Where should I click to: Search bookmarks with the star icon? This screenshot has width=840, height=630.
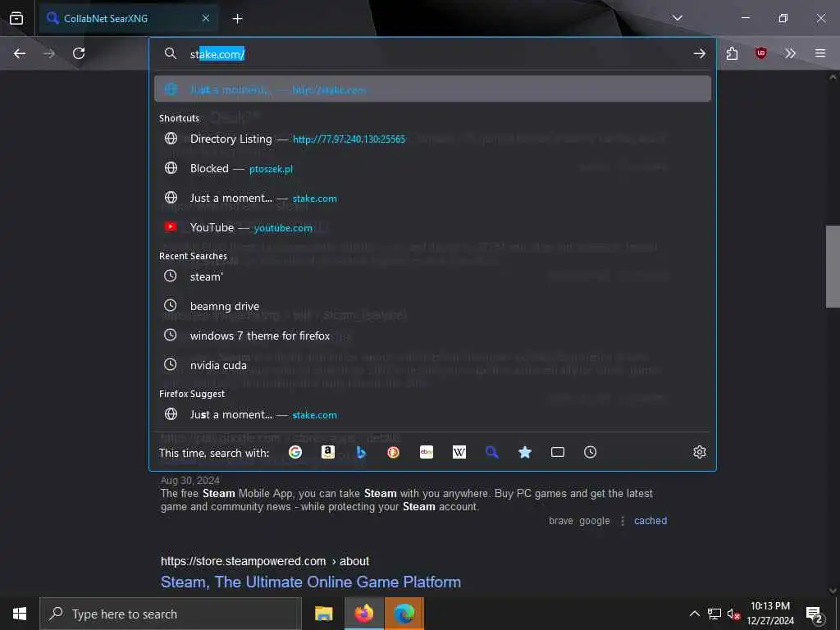click(524, 452)
